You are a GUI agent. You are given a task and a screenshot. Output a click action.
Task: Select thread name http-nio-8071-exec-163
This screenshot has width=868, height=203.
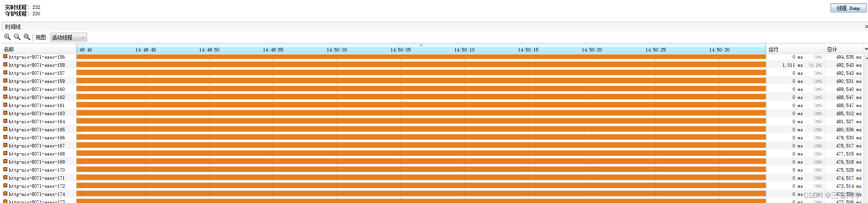pos(37,113)
